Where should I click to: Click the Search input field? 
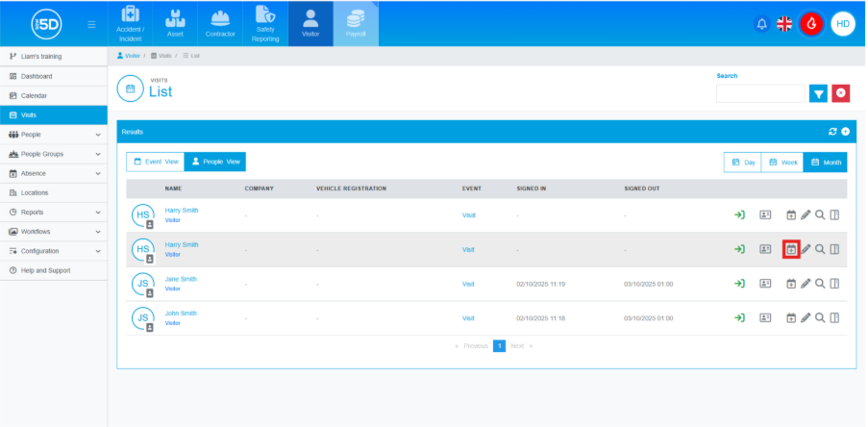point(759,93)
